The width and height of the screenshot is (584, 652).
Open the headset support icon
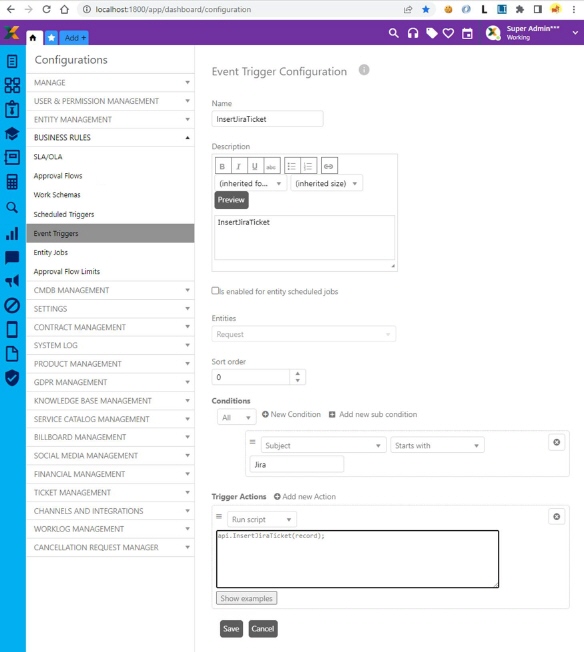click(413, 33)
